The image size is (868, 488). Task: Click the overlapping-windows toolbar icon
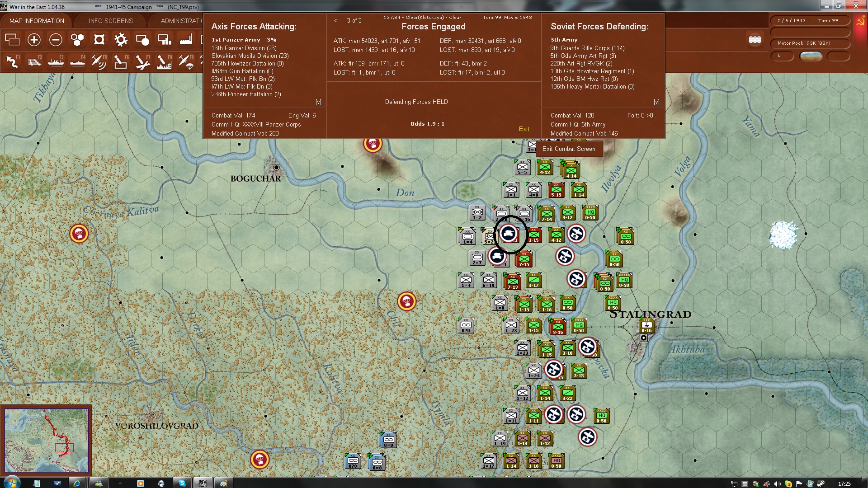[x=12, y=40]
